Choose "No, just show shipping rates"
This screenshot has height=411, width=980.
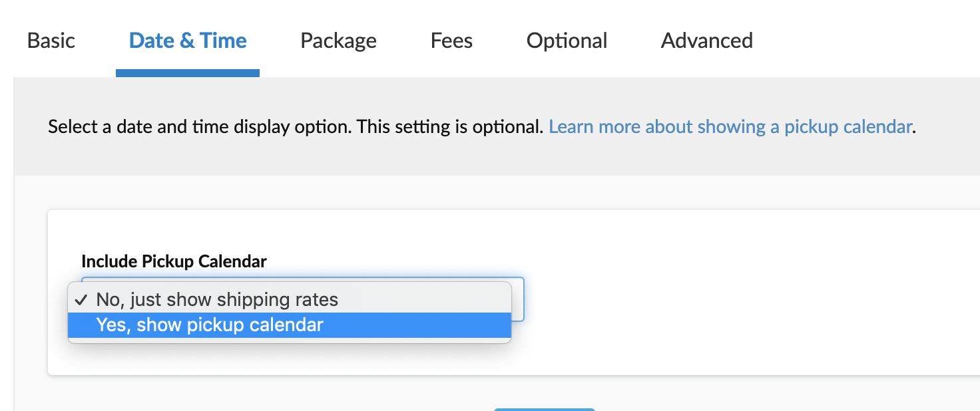click(217, 300)
